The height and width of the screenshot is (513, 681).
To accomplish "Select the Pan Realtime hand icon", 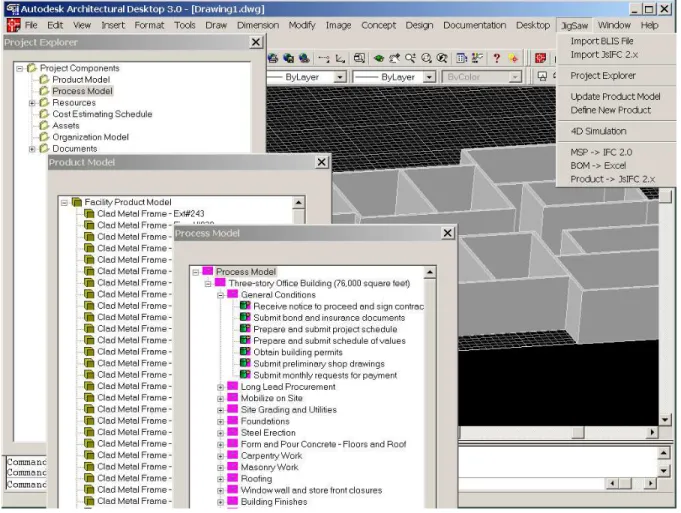I will 394,58.
